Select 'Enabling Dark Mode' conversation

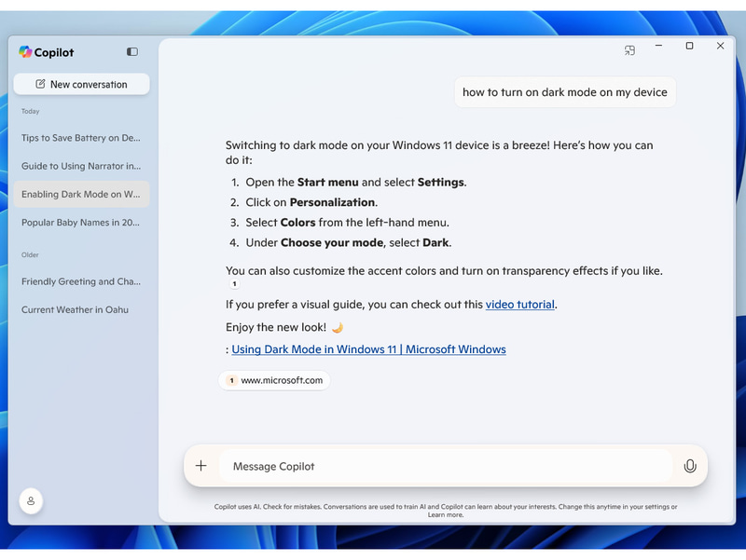81,194
